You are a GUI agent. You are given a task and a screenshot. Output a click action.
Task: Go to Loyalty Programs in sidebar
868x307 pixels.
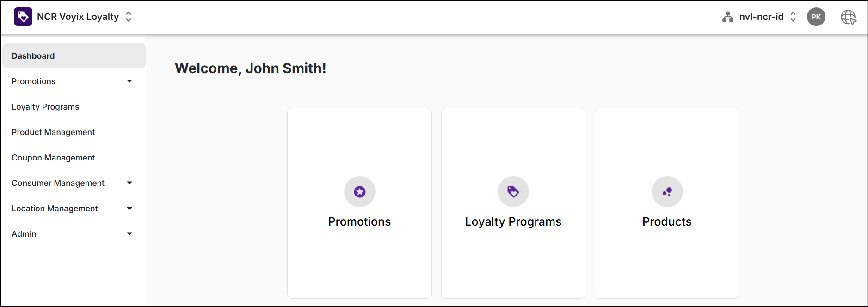point(45,107)
